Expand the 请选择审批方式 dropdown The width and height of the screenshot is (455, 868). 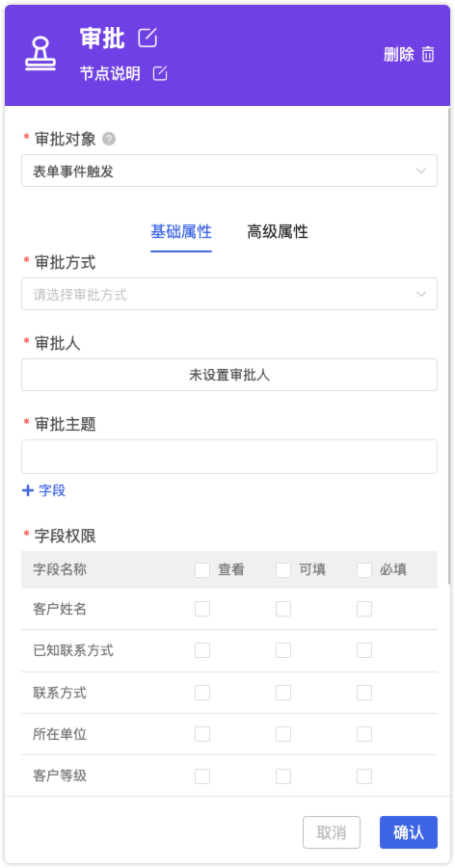pyautogui.click(x=228, y=294)
